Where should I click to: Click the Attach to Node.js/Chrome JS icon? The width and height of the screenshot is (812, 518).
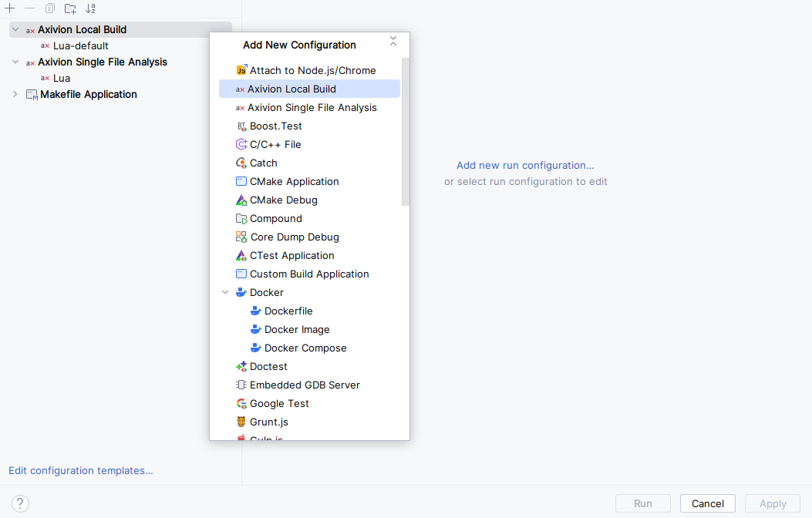click(x=241, y=70)
